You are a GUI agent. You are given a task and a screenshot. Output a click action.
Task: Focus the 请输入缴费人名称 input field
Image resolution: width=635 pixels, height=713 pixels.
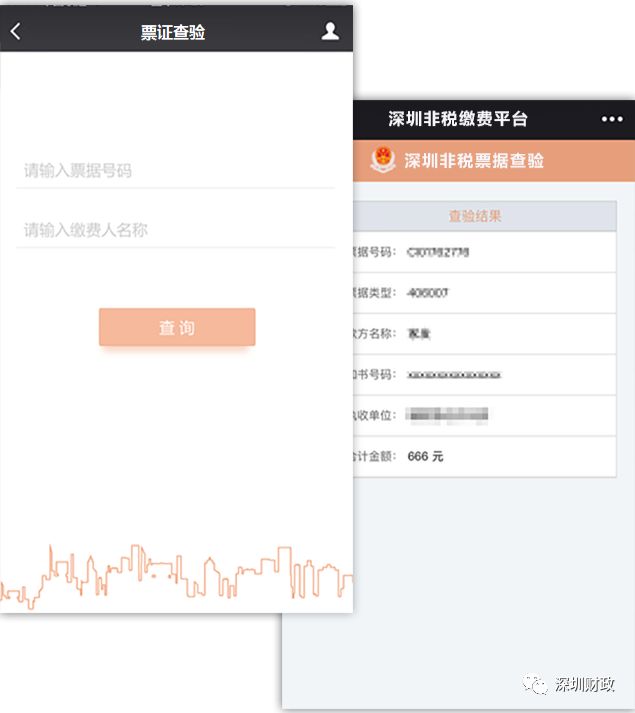click(x=176, y=230)
